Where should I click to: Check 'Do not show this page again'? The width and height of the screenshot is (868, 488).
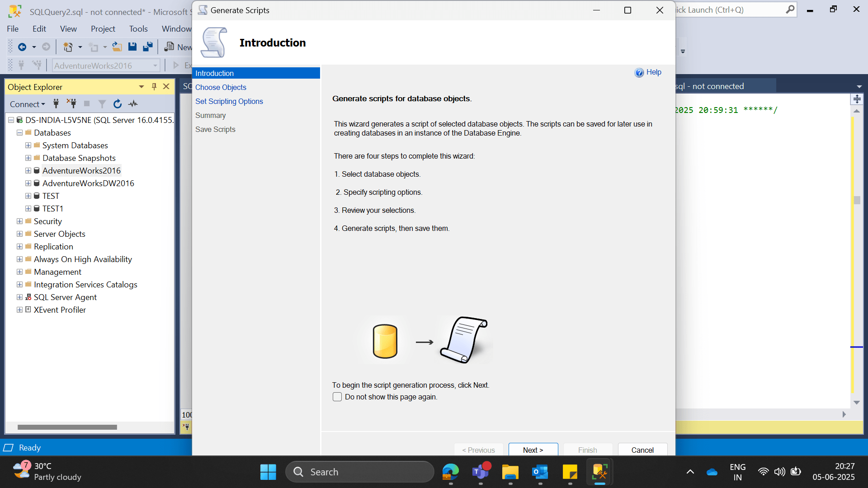337,397
